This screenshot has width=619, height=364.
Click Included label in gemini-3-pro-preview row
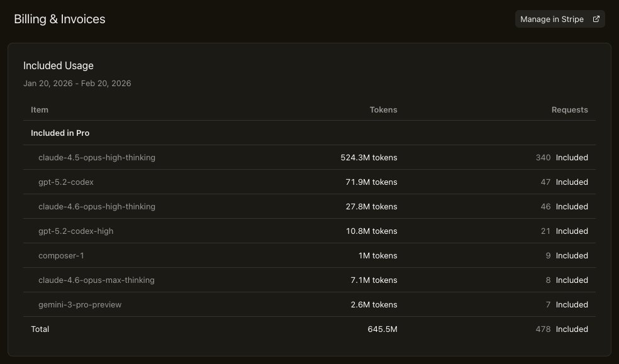[x=572, y=304]
